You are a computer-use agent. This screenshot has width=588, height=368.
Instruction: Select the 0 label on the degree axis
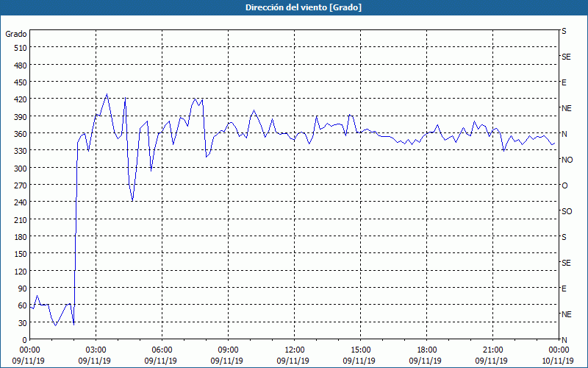(25, 340)
